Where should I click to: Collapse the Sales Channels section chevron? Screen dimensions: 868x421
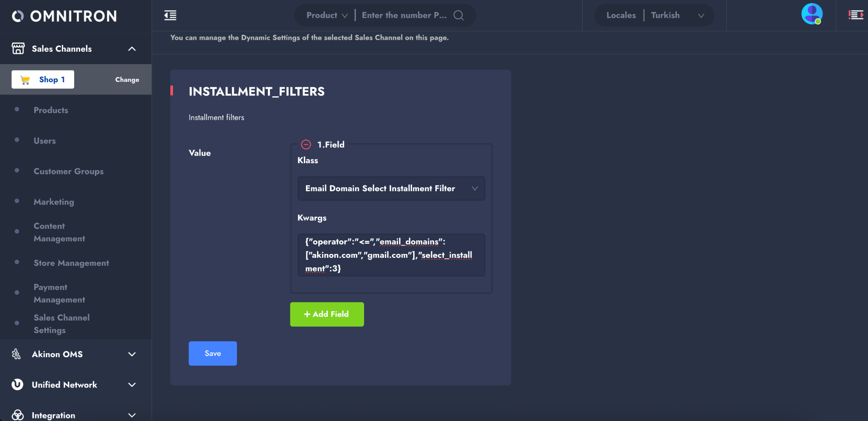(132, 49)
